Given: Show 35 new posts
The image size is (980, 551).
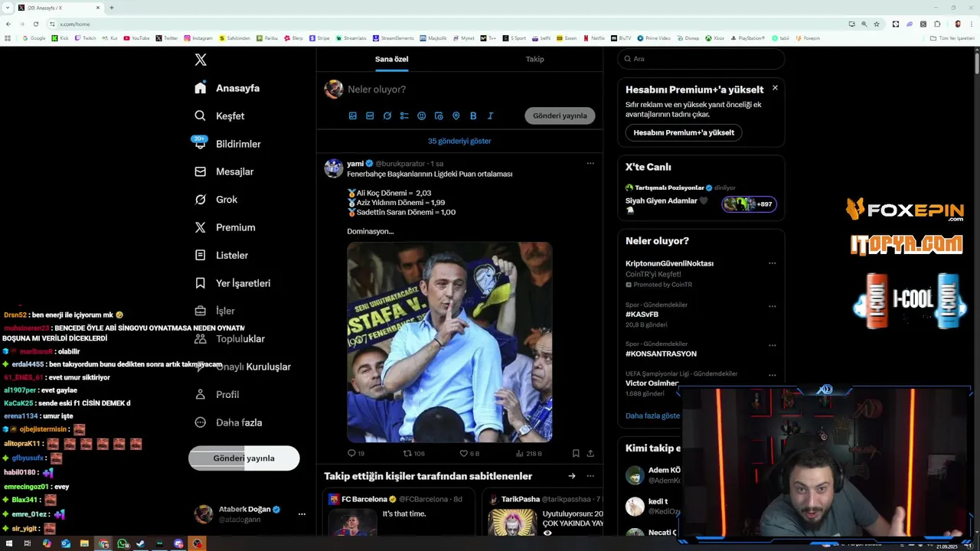Looking at the screenshot, I should tap(459, 141).
